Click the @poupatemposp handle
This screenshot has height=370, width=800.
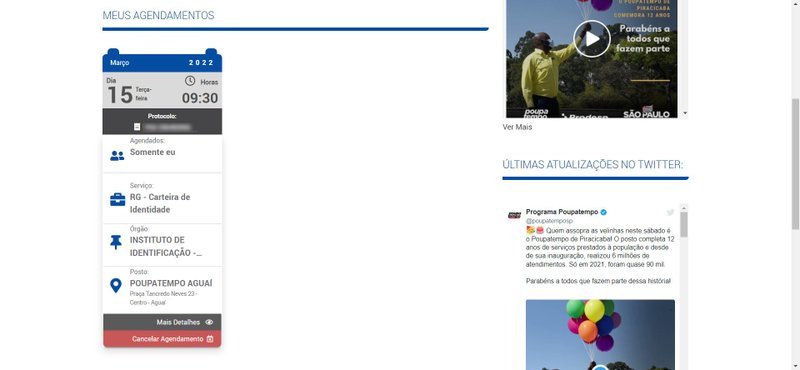(549, 221)
